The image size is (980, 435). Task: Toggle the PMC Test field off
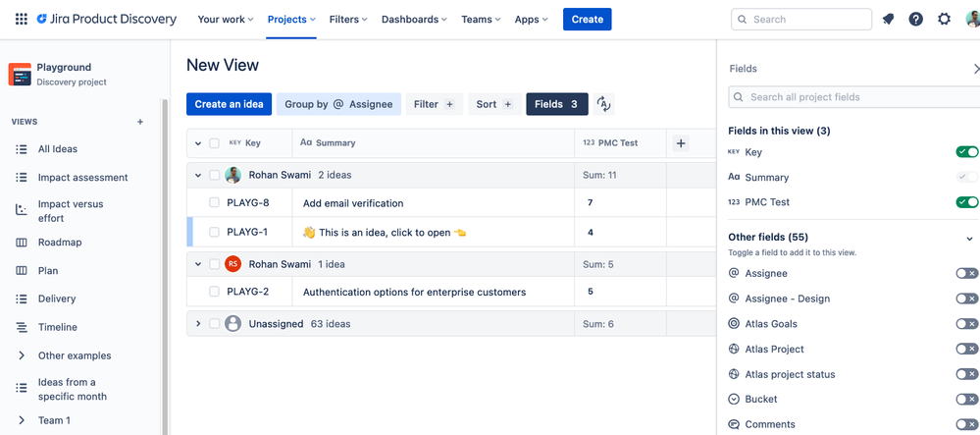click(967, 202)
